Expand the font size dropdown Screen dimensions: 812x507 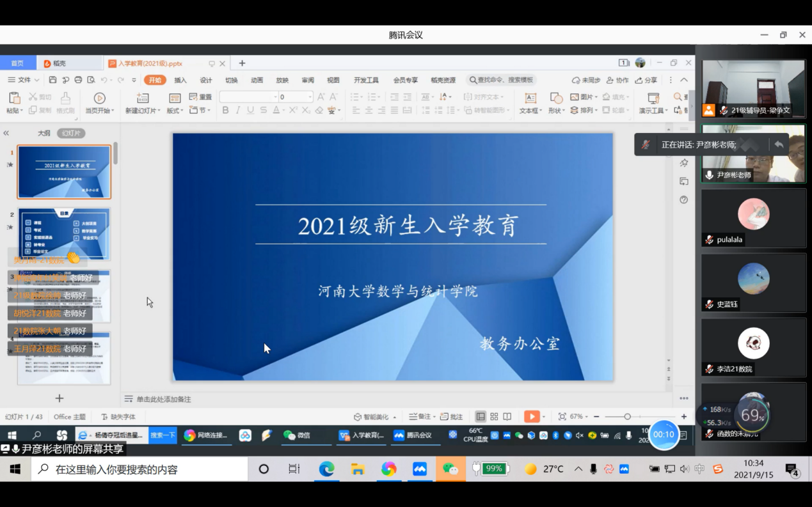click(310, 97)
